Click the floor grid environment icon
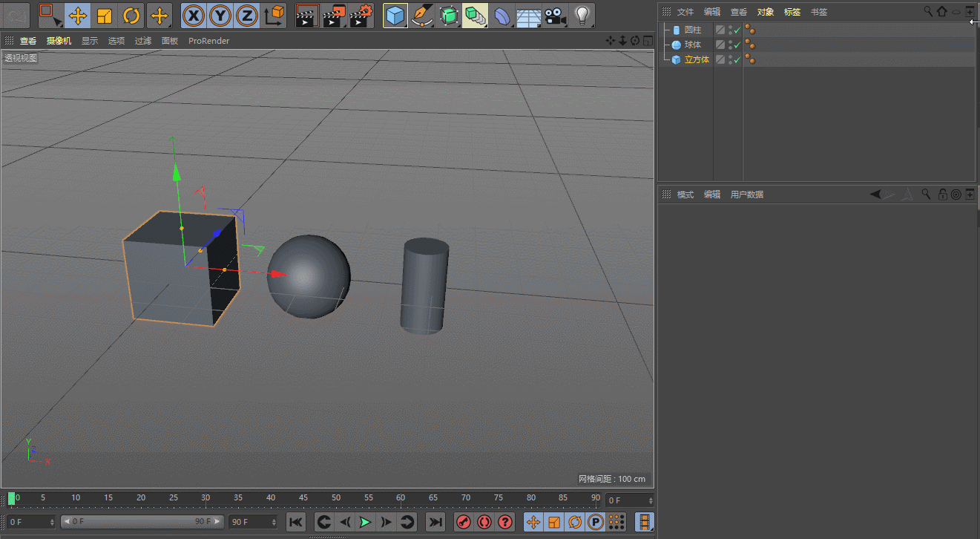Viewport: 980px width, 539px height. 527,16
